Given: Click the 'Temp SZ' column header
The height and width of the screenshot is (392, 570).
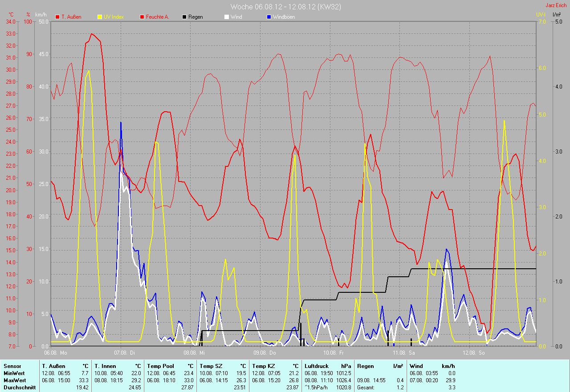Looking at the screenshot, I should click(211, 366).
